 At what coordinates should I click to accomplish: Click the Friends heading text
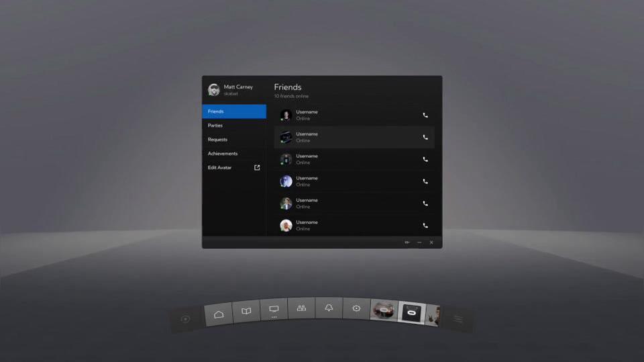point(288,87)
